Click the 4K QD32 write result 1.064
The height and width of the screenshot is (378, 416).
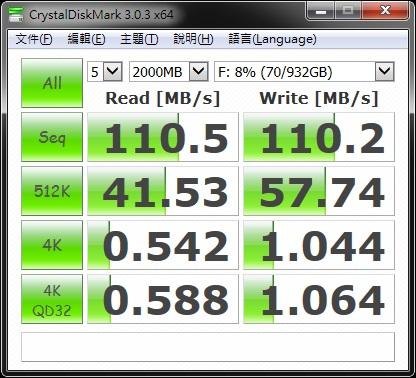[x=319, y=299]
